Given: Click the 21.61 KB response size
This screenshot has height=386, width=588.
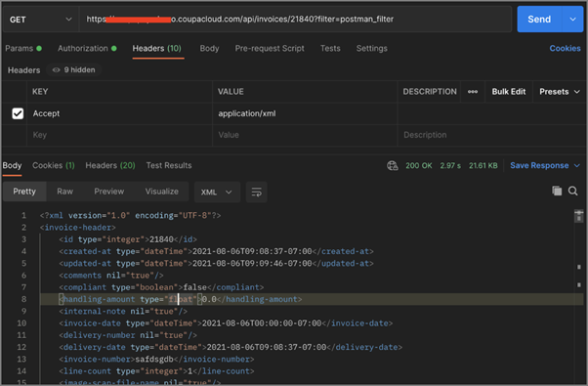Looking at the screenshot, I should pyautogui.click(x=483, y=165).
